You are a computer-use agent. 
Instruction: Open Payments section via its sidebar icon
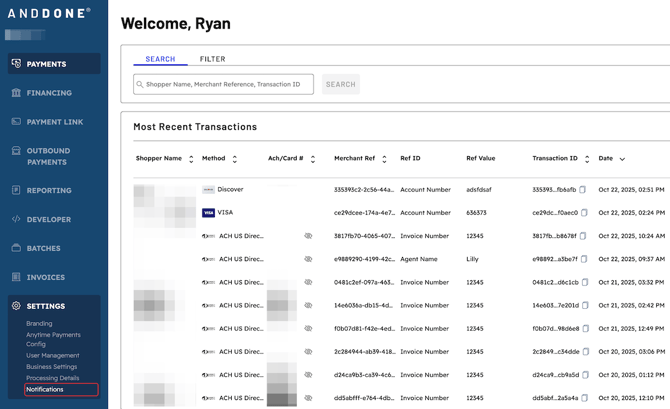16,64
